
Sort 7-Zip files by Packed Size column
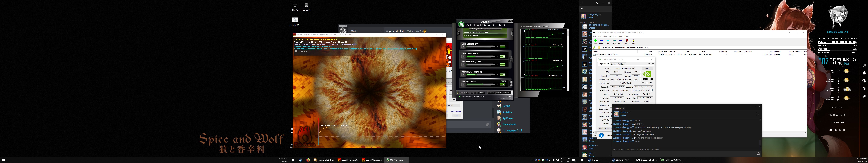662,51
